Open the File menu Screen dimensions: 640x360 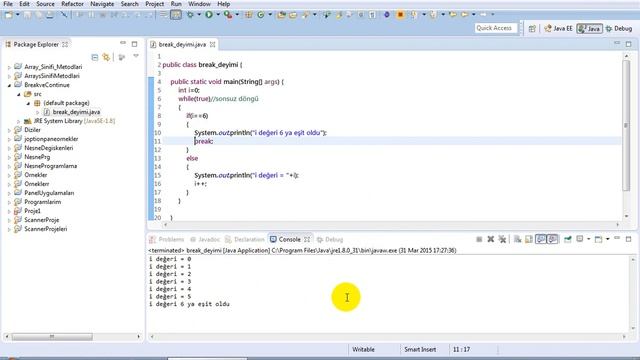point(8,4)
